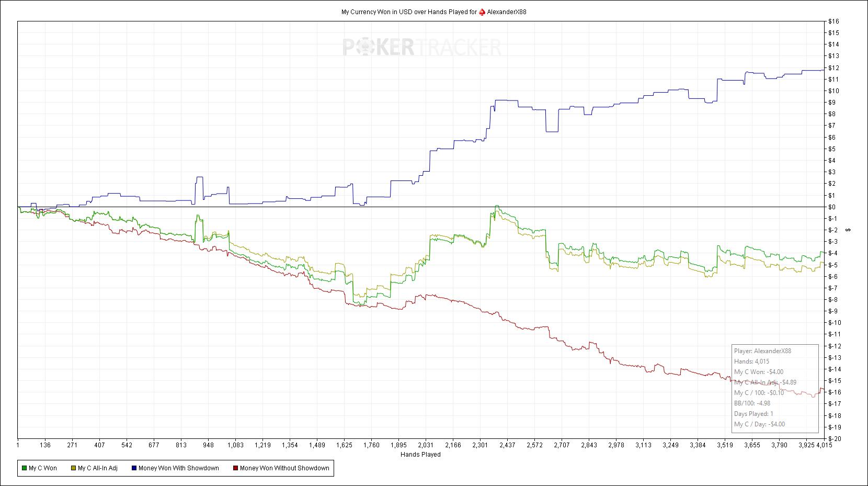Click the green My C Won legend swatch
Screen dimensions: 868x486
[x=24, y=468]
